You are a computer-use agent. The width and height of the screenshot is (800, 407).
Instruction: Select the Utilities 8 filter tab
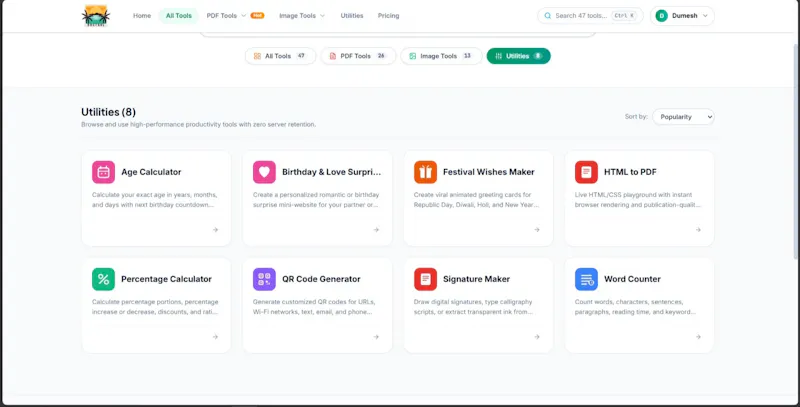518,56
